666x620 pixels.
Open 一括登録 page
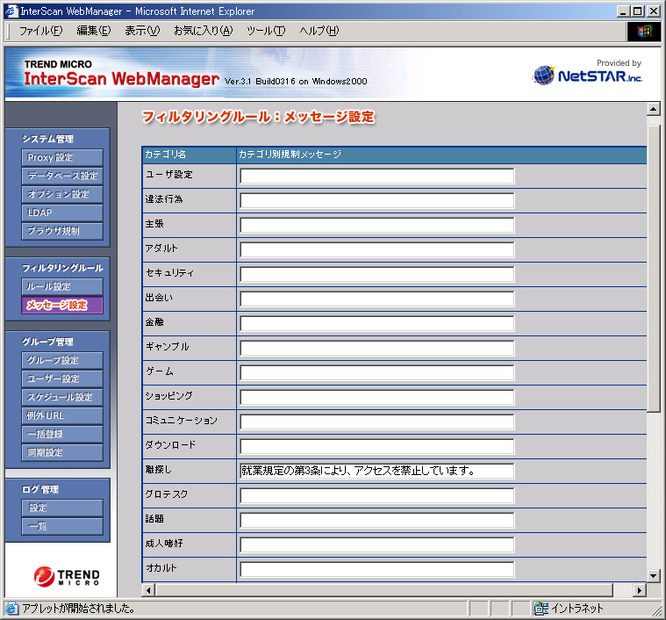click(x=62, y=434)
